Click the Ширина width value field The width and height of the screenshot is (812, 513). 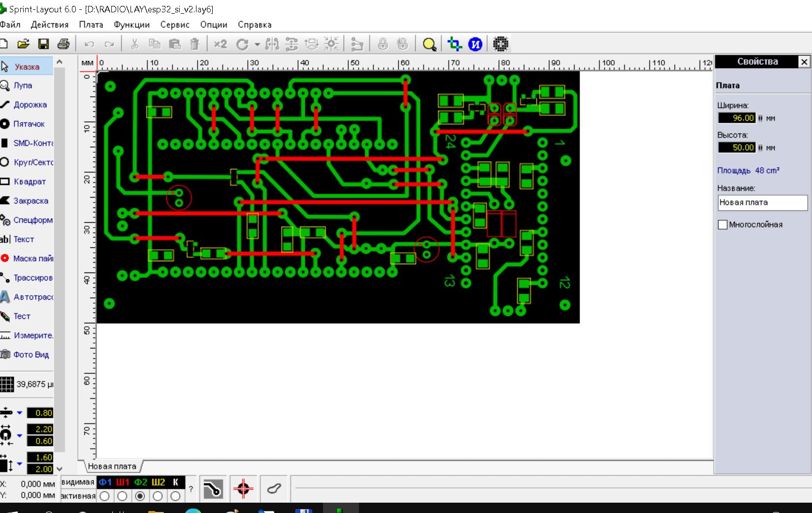click(x=737, y=118)
